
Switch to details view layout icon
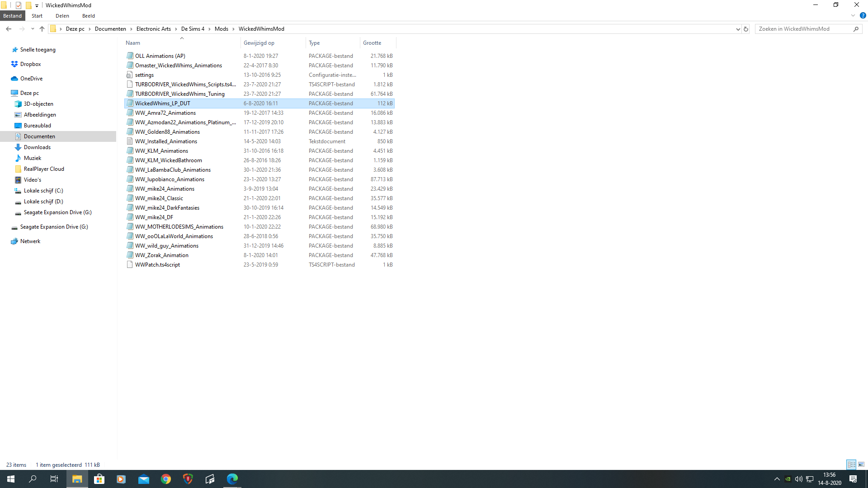click(851, 465)
